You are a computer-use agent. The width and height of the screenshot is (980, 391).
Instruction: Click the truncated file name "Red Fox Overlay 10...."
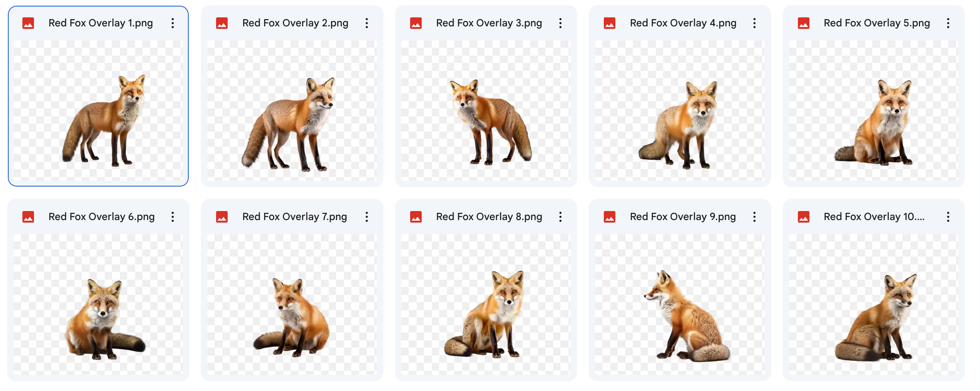point(874,217)
